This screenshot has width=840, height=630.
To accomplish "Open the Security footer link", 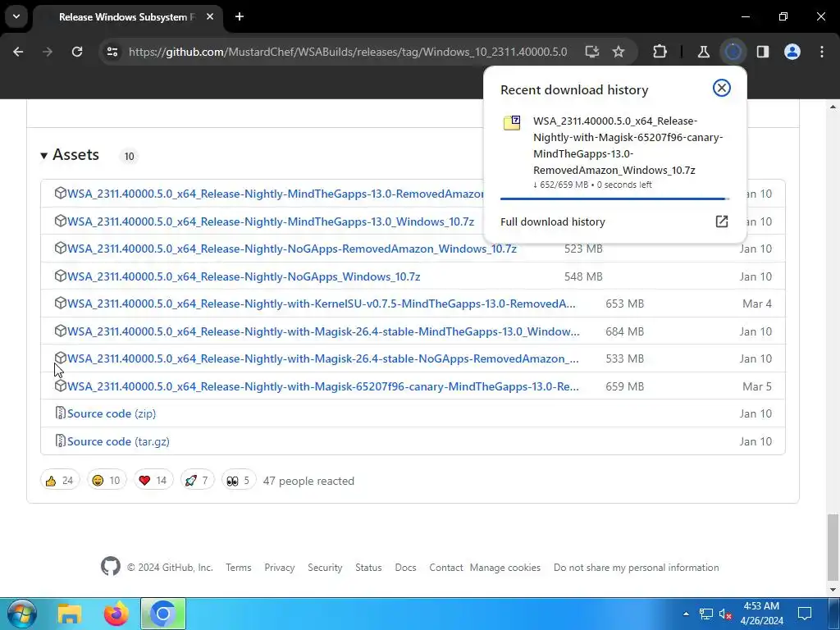I will [x=325, y=568].
